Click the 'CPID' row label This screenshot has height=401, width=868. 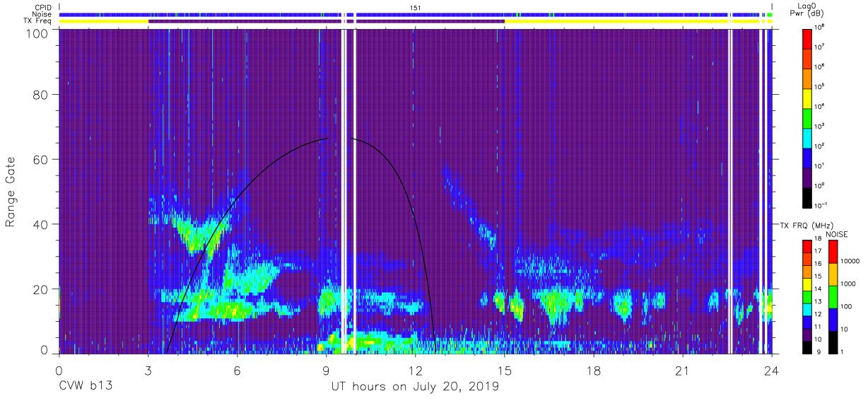[42, 7]
